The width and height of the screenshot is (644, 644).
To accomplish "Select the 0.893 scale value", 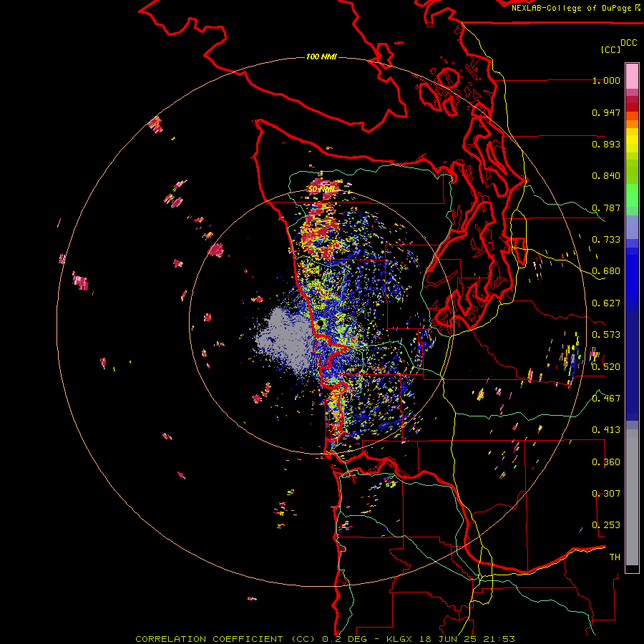I will (606, 144).
